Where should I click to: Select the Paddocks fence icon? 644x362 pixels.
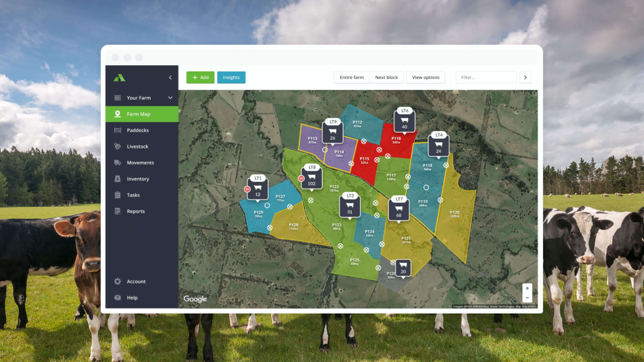tap(118, 130)
